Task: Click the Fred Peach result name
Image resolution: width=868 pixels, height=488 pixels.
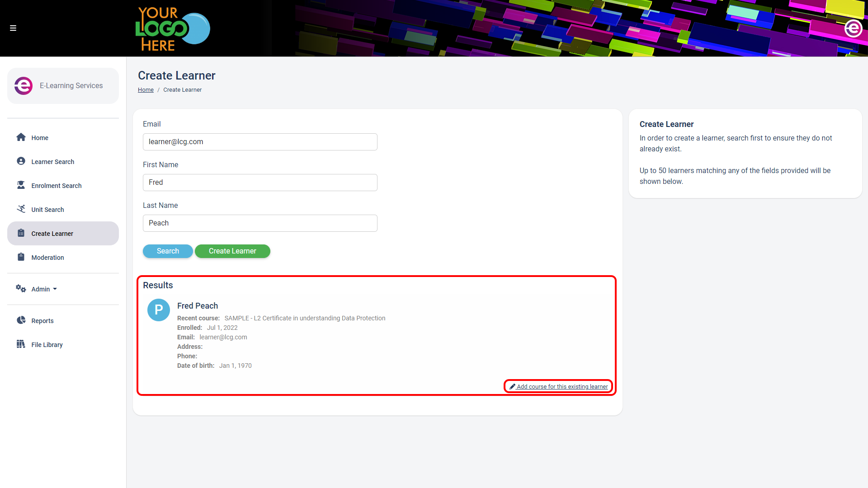Action: coord(198,306)
